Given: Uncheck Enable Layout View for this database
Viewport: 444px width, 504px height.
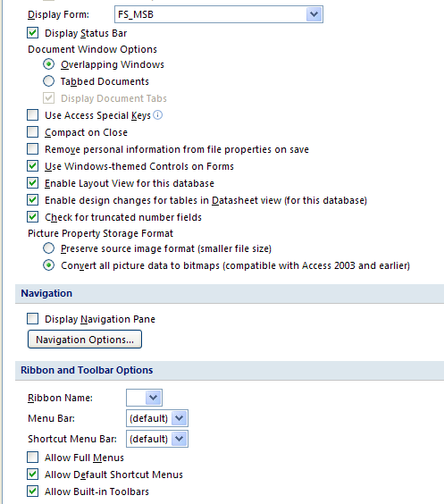Looking at the screenshot, I should (x=33, y=183).
